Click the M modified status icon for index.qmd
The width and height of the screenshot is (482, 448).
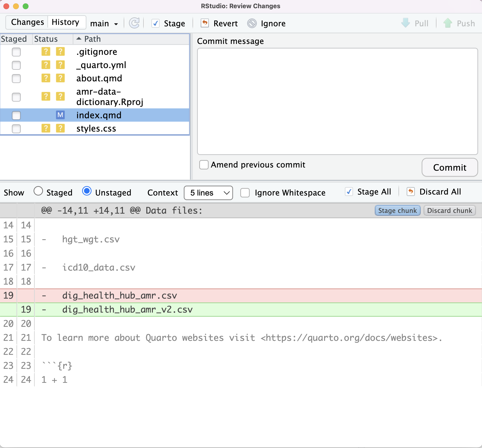pyautogui.click(x=60, y=115)
